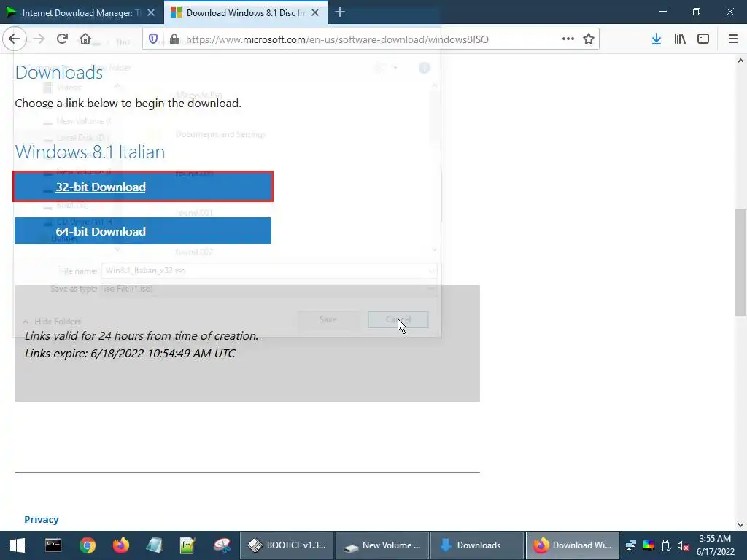The width and height of the screenshot is (747, 560).
Task: Click the scrollbar up arrow
Action: click(x=740, y=61)
